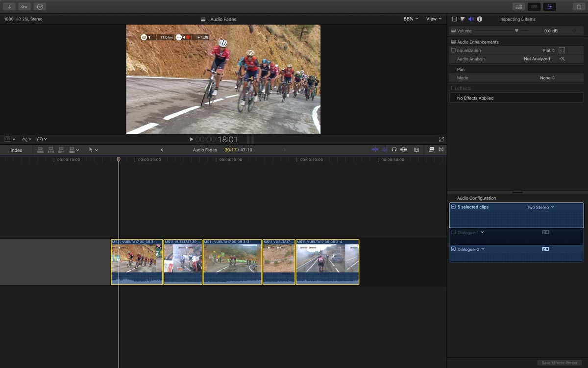This screenshot has height=368, width=588.
Task: Enable the Equalization checkbox
Action: [453, 51]
